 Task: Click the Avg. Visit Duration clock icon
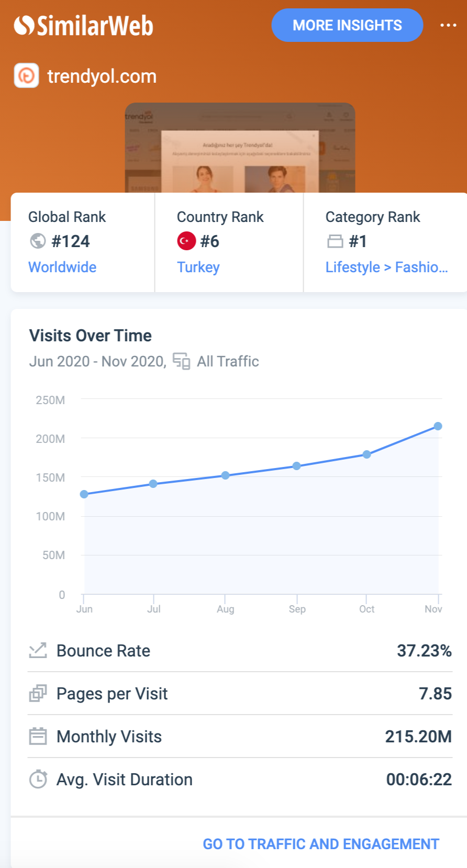click(x=38, y=779)
